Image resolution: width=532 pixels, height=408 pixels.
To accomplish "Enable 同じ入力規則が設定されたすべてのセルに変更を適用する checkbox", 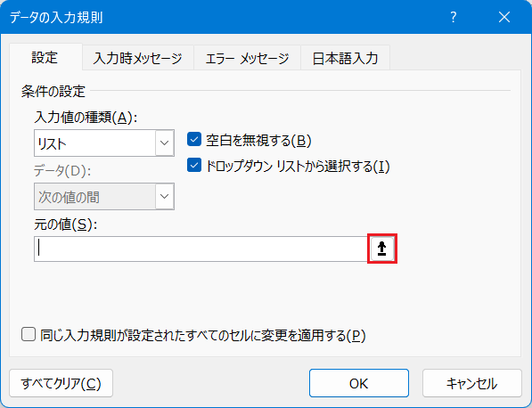I will [x=29, y=334].
